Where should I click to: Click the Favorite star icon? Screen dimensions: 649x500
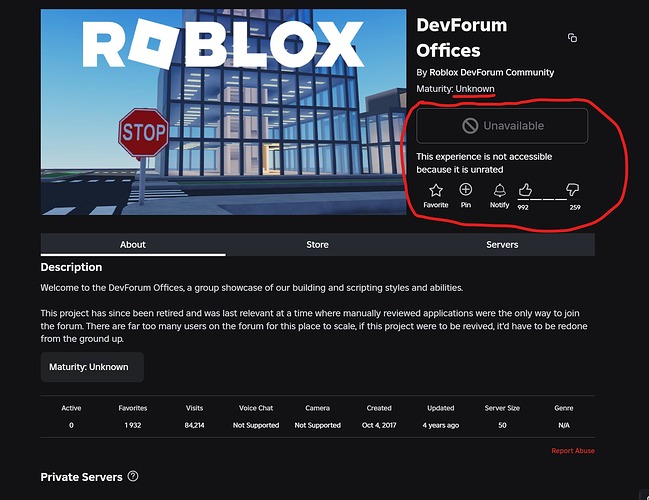436,190
